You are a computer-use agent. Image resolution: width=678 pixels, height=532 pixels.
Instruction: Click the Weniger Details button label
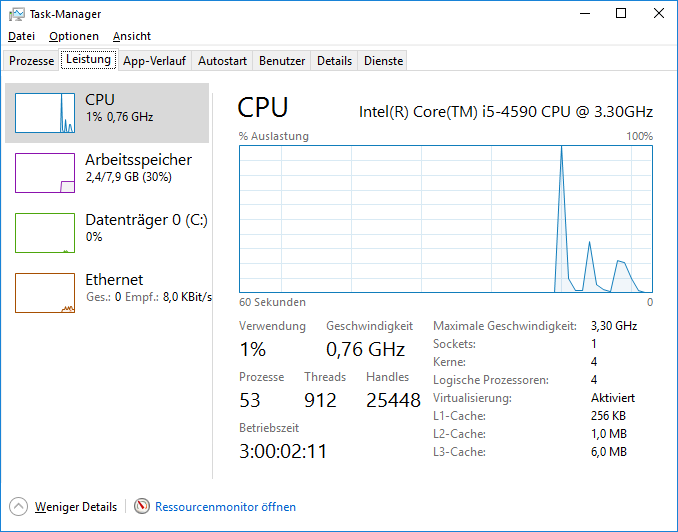point(75,507)
